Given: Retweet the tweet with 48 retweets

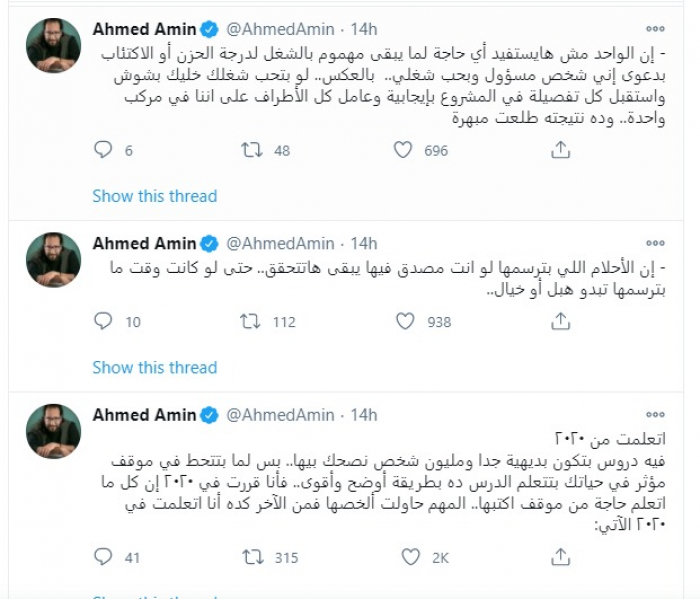Looking at the screenshot, I should point(254,150).
